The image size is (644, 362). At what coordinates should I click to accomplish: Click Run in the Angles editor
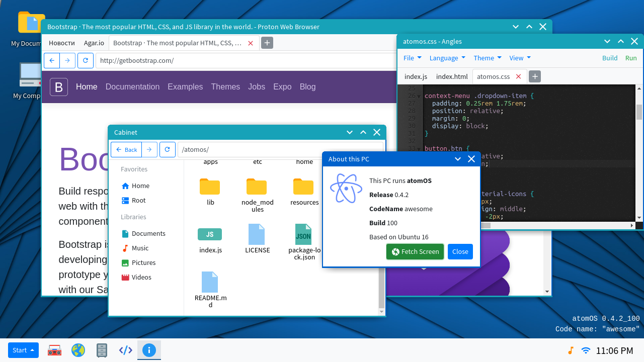630,58
